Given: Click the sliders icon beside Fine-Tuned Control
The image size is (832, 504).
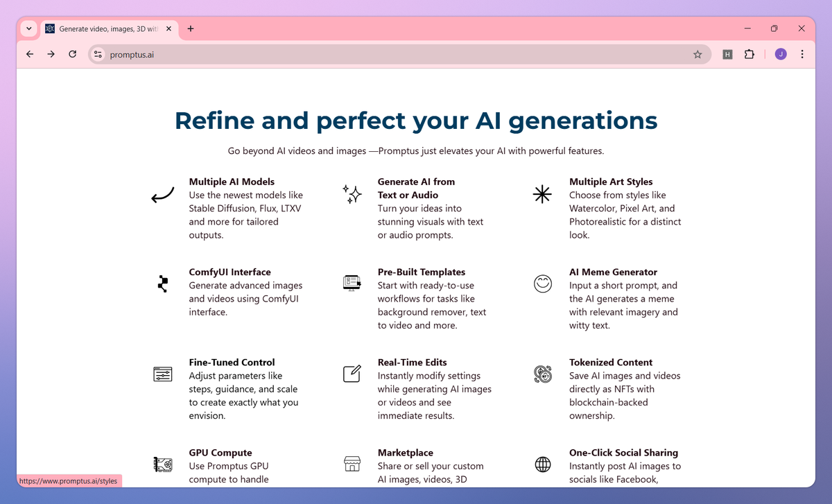Looking at the screenshot, I should tap(162, 374).
